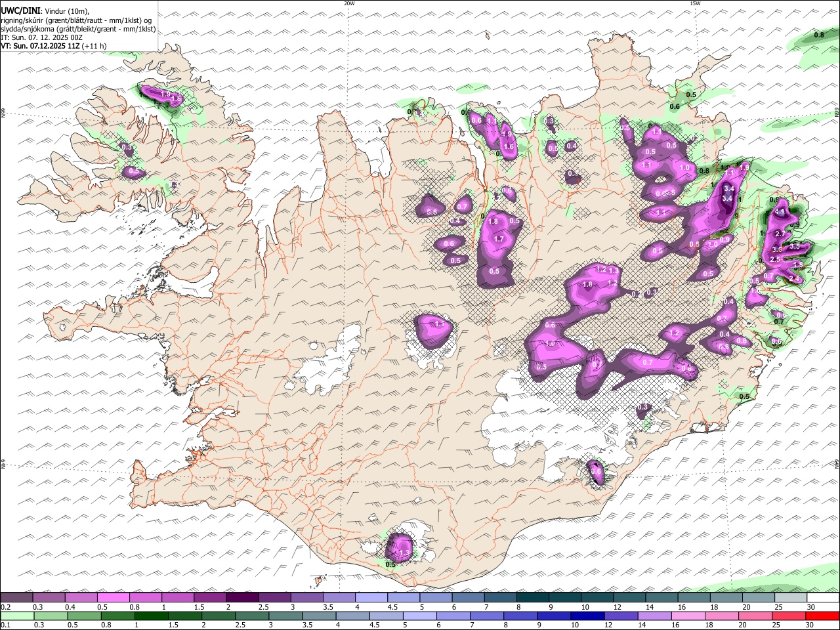The width and height of the screenshot is (840, 630).
Task: Click the '3.6' value on the east coast
Action: coord(777,249)
